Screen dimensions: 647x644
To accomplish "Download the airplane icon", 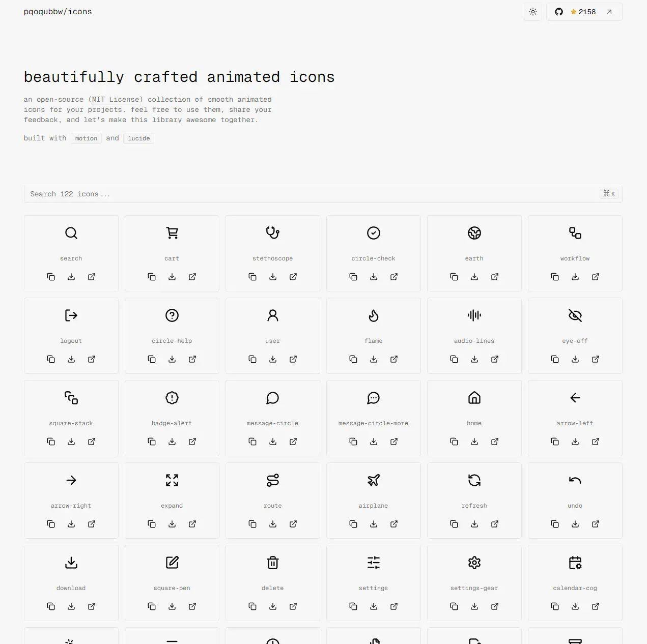I will [374, 524].
